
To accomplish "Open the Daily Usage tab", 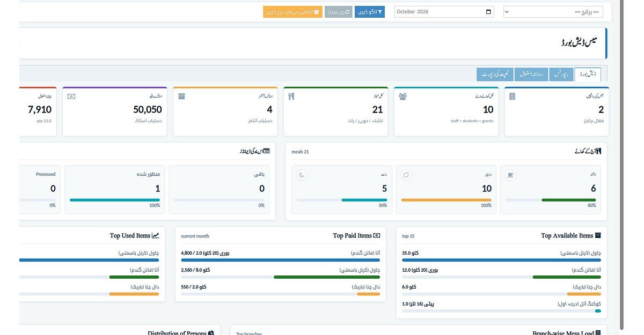I will [531, 75].
